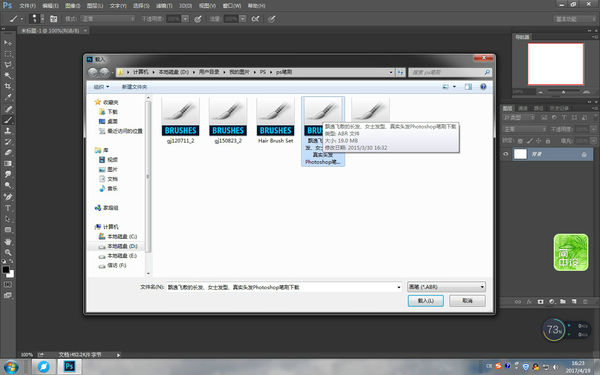Open the file name combo box dropdown arrow
This screenshot has height=375, width=600.
tap(399, 287)
